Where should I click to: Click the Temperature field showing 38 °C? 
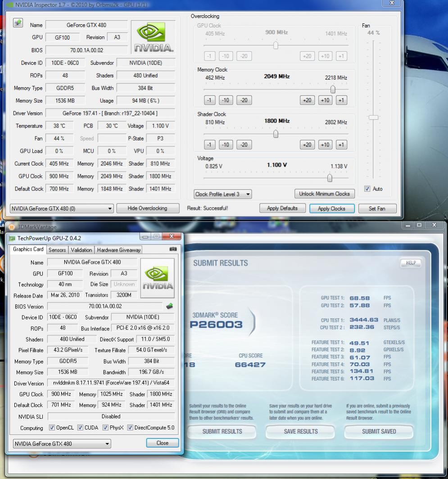59,126
